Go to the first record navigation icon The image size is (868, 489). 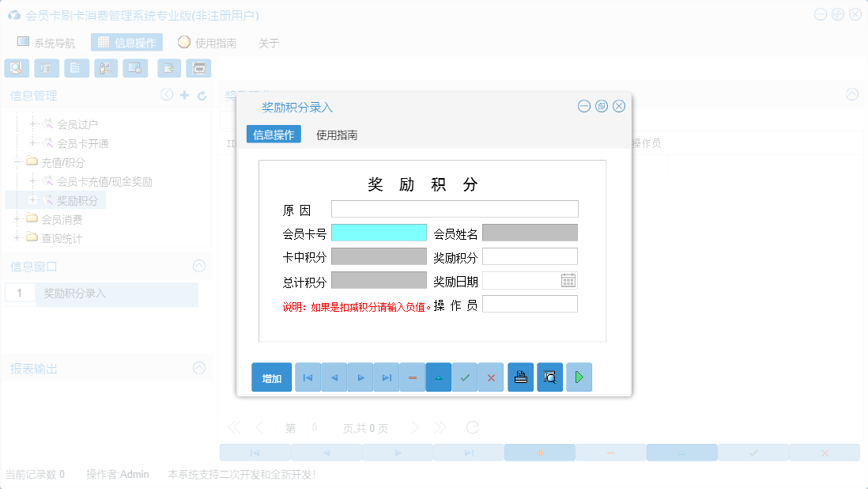click(x=307, y=377)
